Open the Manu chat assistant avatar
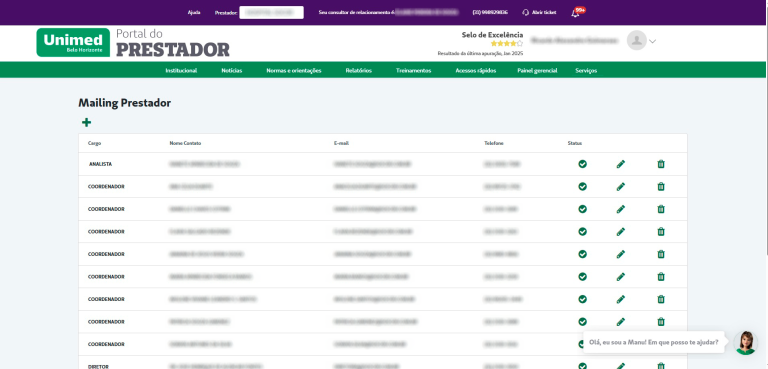768x369 pixels. [745, 343]
